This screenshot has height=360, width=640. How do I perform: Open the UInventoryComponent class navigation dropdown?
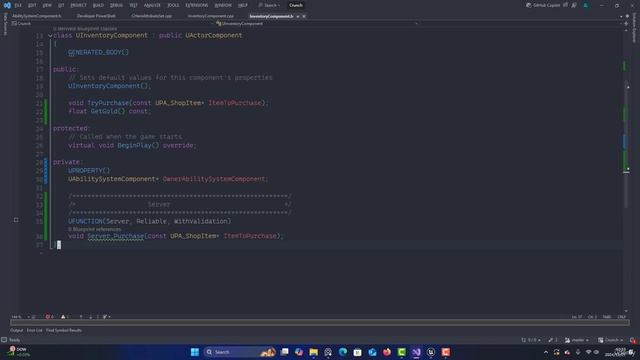tap(316, 24)
